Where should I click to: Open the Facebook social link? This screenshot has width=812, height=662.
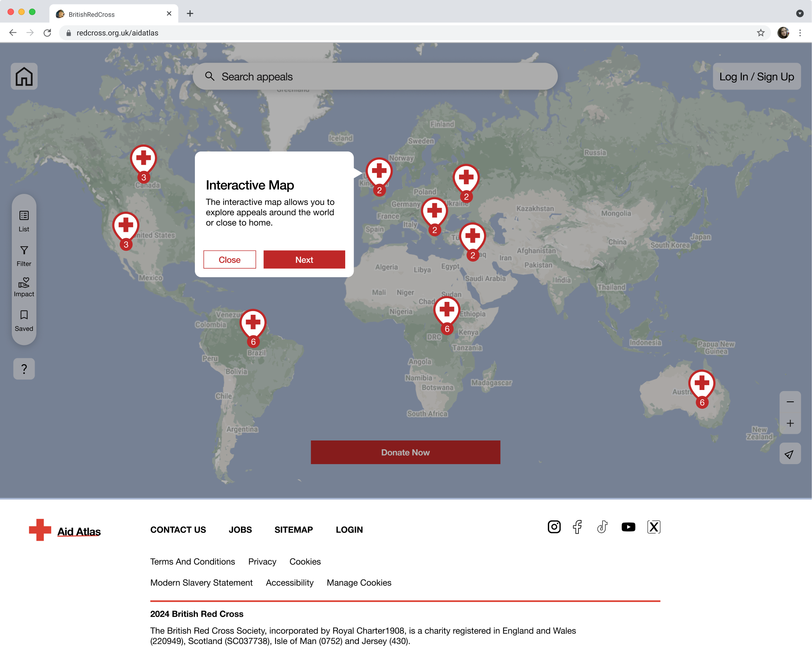pyautogui.click(x=578, y=527)
